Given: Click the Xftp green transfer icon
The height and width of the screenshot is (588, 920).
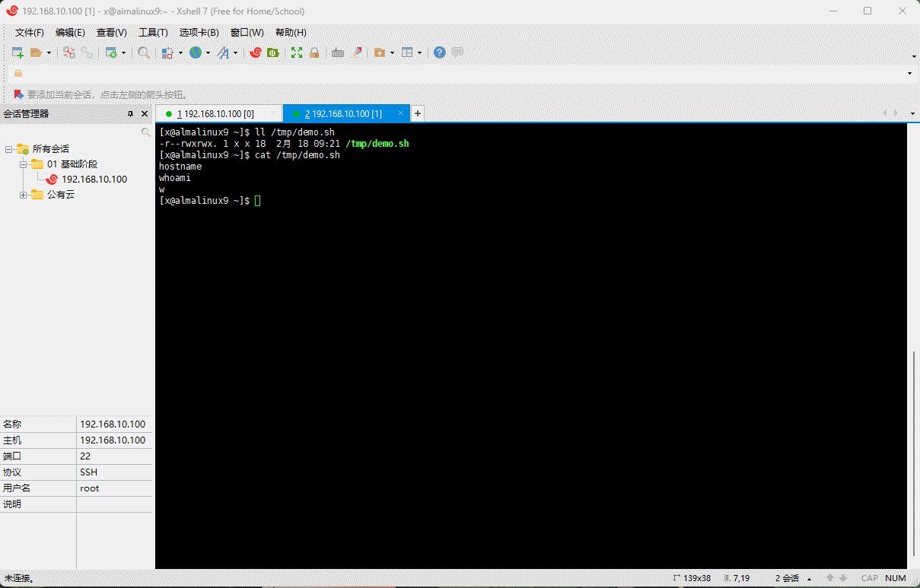Looking at the screenshot, I should 273,52.
